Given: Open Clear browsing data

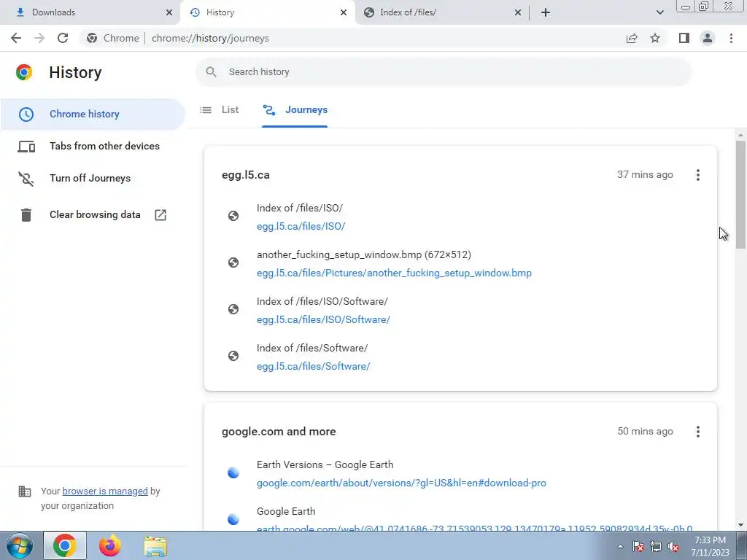Looking at the screenshot, I should [x=93, y=215].
